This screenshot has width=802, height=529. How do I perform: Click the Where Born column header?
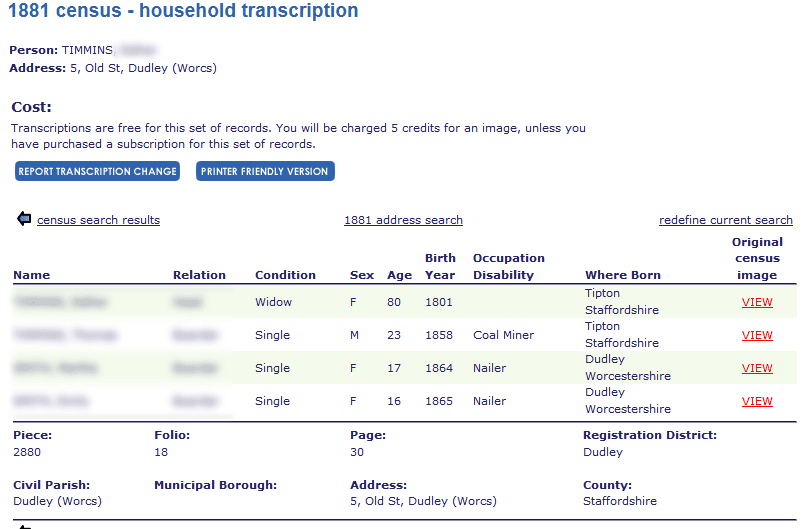[x=622, y=275]
